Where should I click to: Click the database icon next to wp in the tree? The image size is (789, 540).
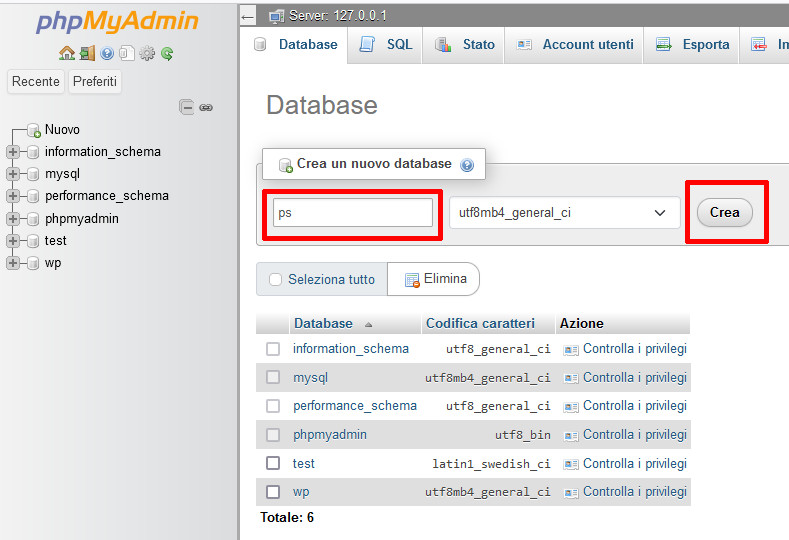click(33, 263)
